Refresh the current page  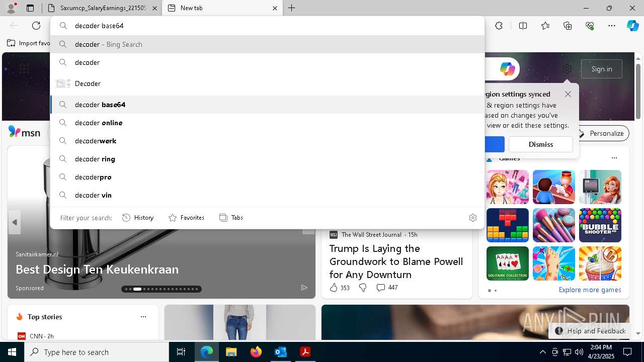36,26
